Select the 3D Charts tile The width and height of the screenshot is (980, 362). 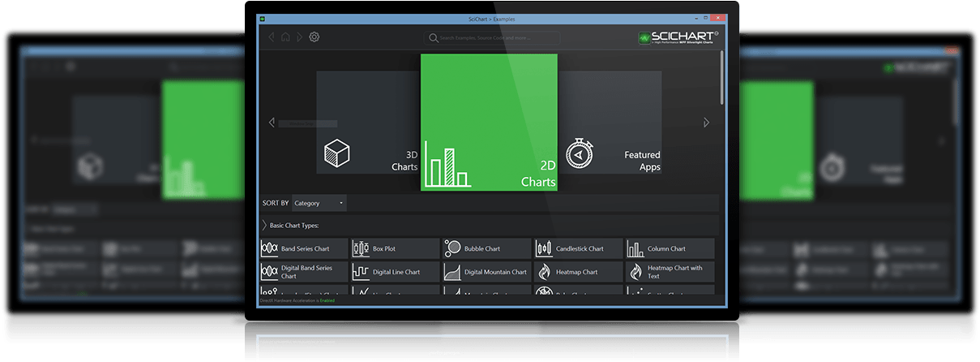[x=368, y=123]
